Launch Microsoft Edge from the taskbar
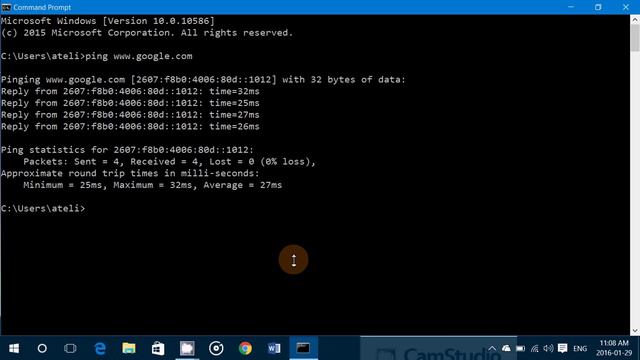This screenshot has width=640, height=360. 100,348
